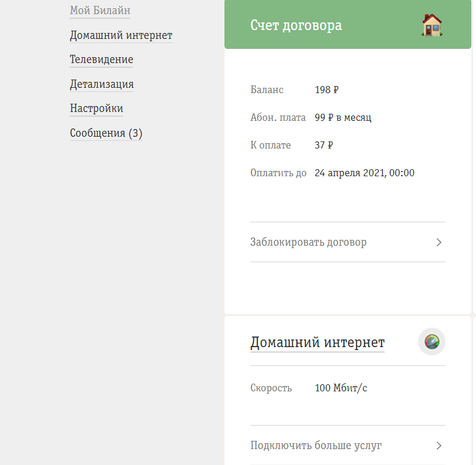
Task: Expand the chevron next to Подключить больше услуг
Action: pos(438,446)
